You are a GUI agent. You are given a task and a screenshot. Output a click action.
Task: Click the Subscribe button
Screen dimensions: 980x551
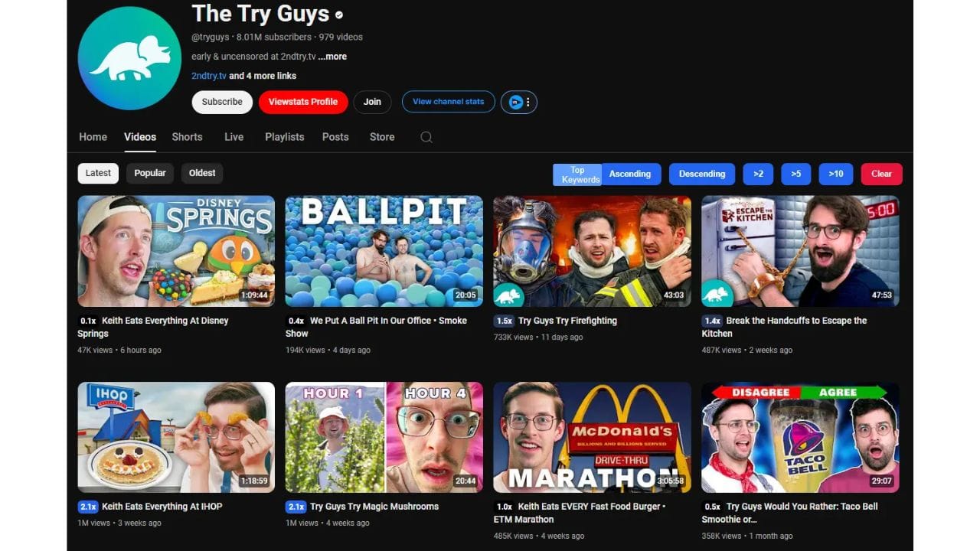coord(222,102)
